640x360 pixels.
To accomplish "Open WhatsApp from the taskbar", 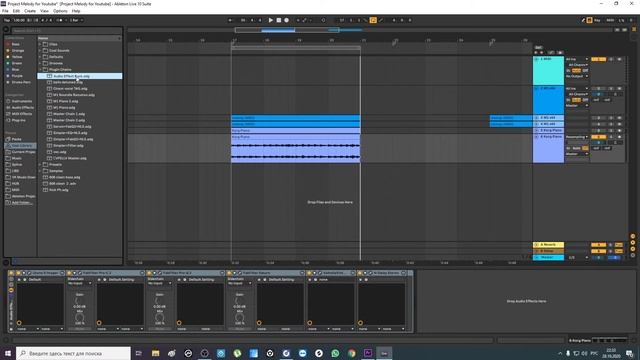I will click(x=335, y=353).
